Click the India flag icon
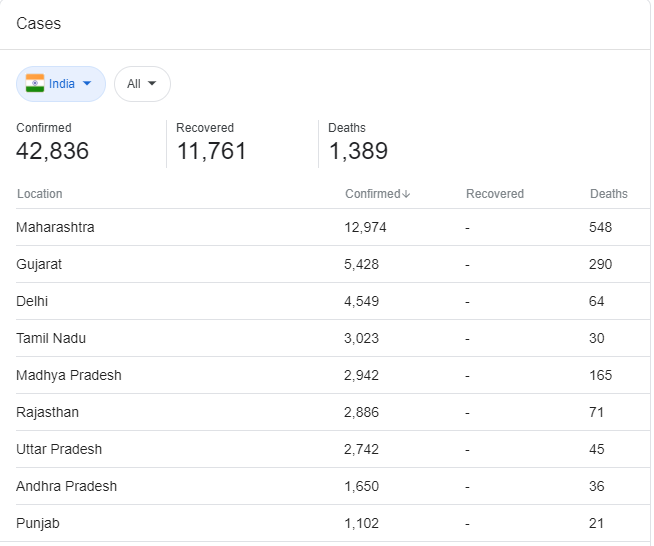 (x=35, y=83)
